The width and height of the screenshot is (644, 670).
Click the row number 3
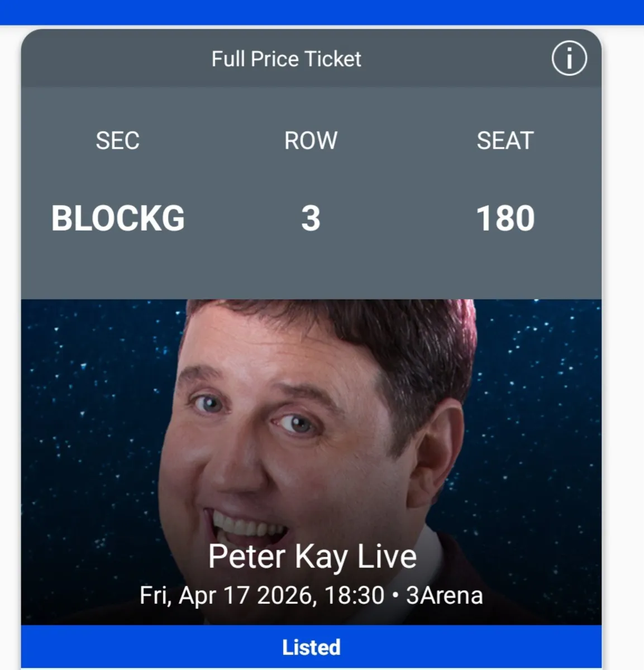(x=311, y=218)
